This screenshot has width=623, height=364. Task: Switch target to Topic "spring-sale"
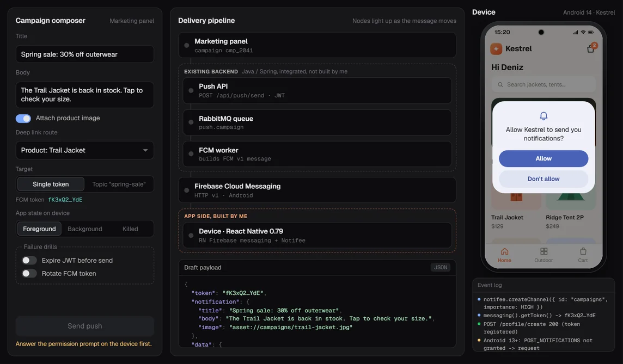119,184
